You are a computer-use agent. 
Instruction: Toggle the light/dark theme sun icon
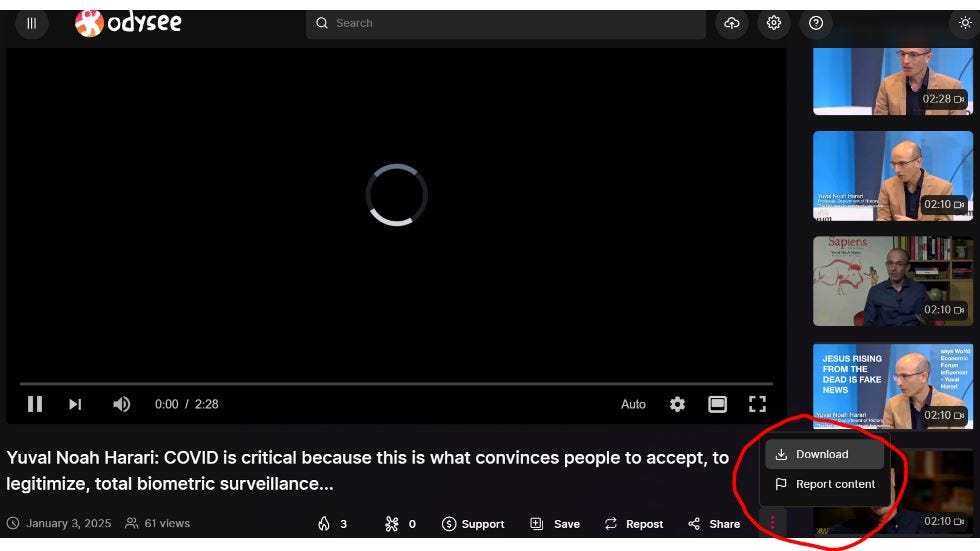tap(965, 23)
